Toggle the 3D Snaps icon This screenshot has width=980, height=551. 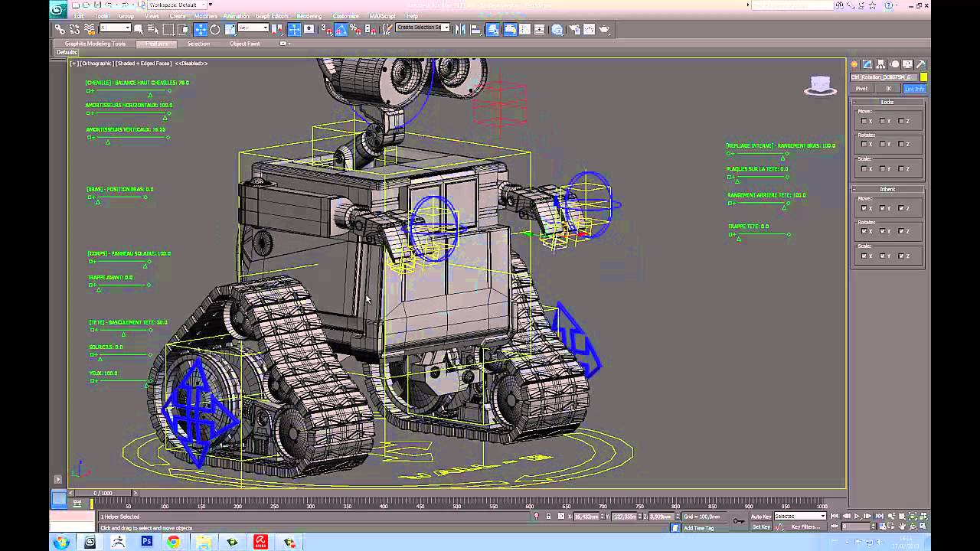[x=327, y=29]
